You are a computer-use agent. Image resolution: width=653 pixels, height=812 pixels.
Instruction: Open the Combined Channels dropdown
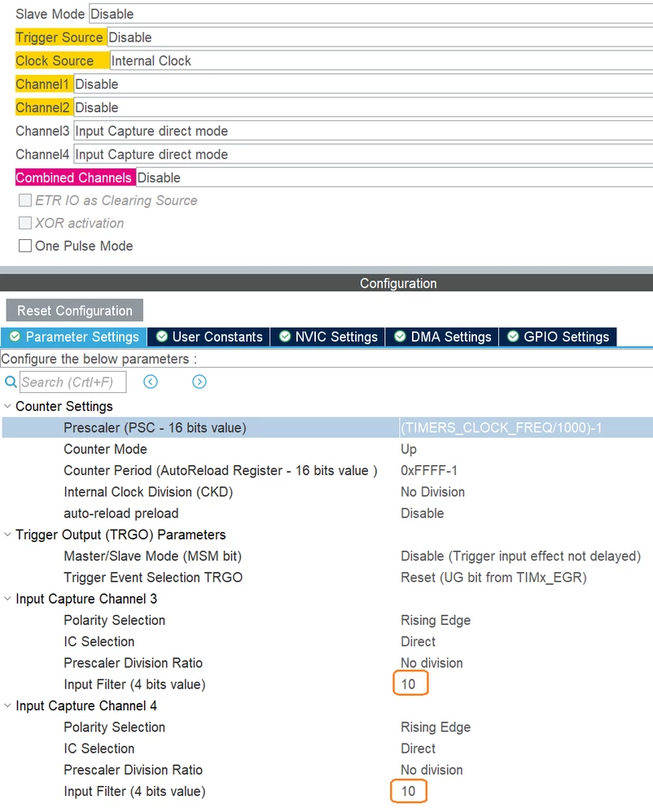coord(394,177)
